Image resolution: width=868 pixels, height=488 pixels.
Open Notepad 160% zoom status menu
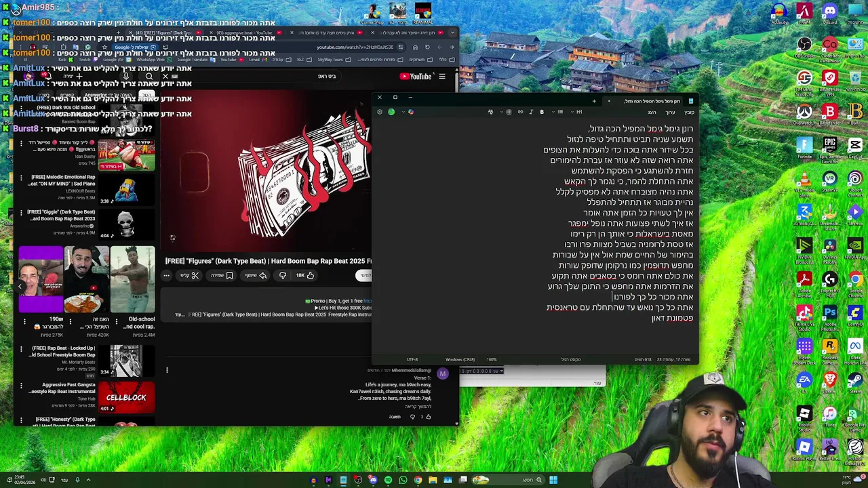(491, 359)
